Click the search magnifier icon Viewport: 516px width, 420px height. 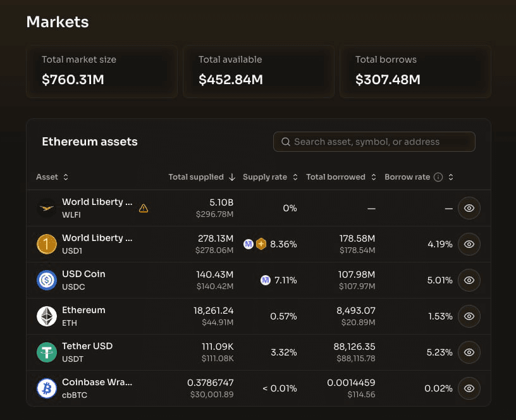pyautogui.click(x=286, y=142)
